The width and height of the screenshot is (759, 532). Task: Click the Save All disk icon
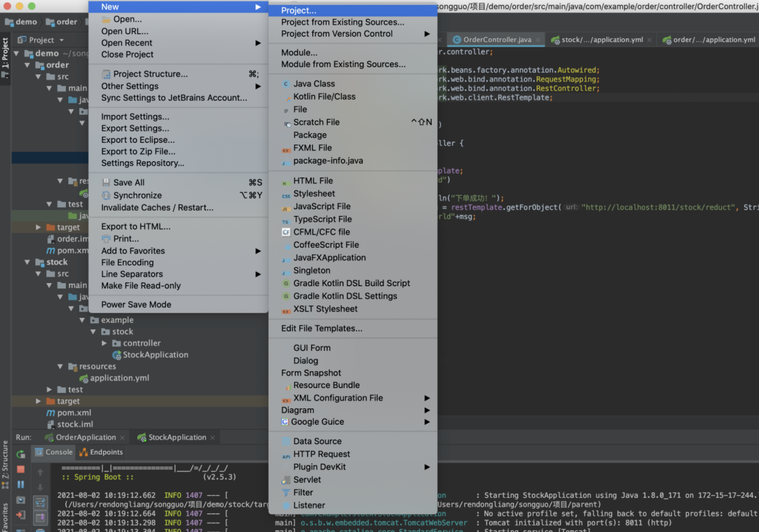coord(106,183)
